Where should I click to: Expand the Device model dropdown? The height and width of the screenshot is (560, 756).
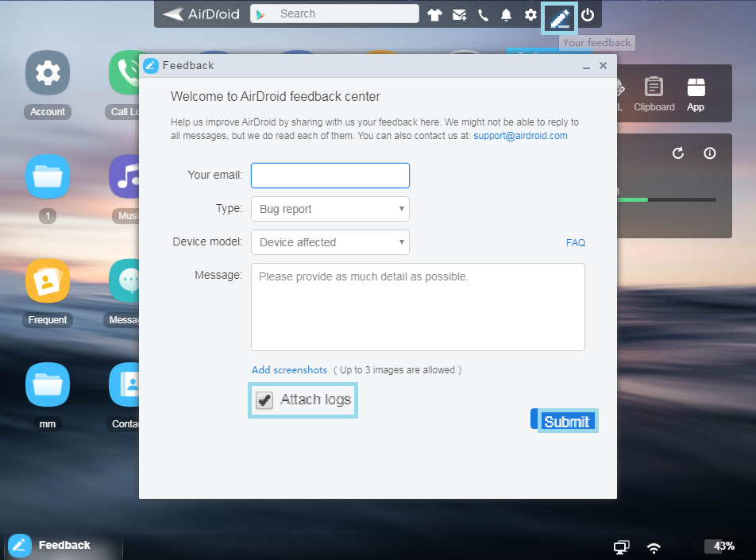[x=330, y=242]
